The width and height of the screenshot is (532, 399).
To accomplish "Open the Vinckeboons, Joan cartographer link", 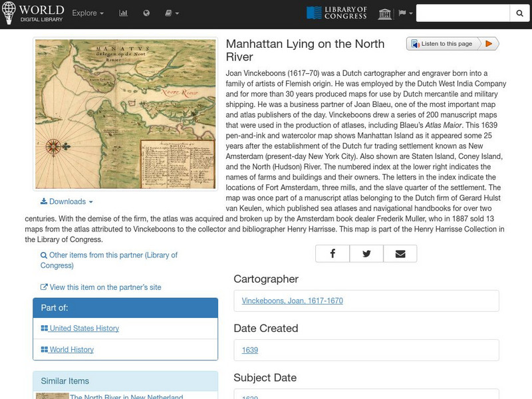I will tap(290, 301).
